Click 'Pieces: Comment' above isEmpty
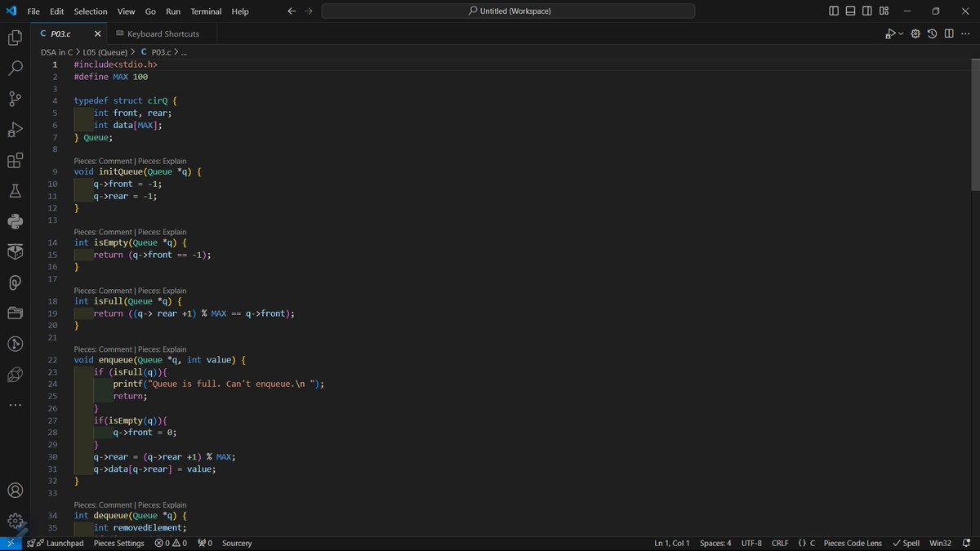Viewport: 980px width, 551px height. pos(103,232)
